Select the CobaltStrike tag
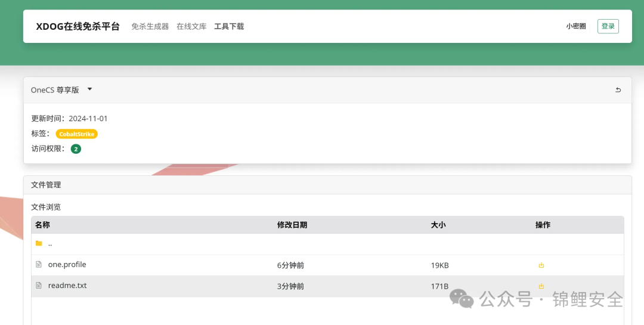Screen dimensions: 644x325 (77, 134)
